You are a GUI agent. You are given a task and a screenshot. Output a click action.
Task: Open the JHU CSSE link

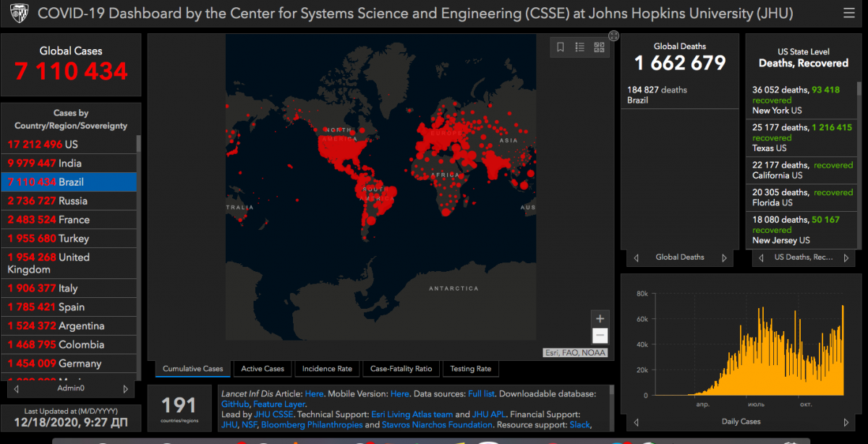pyautogui.click(x=273, y=415)
